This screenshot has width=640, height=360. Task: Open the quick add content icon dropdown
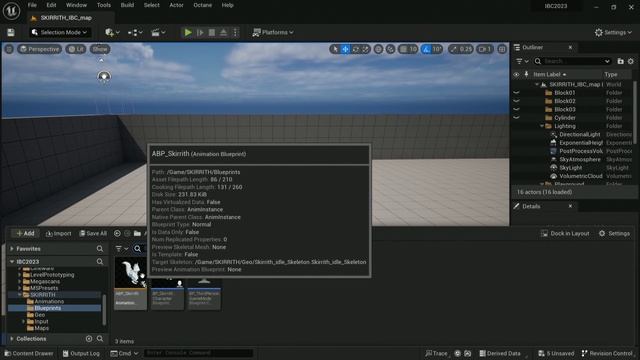(x=112, y=32)
